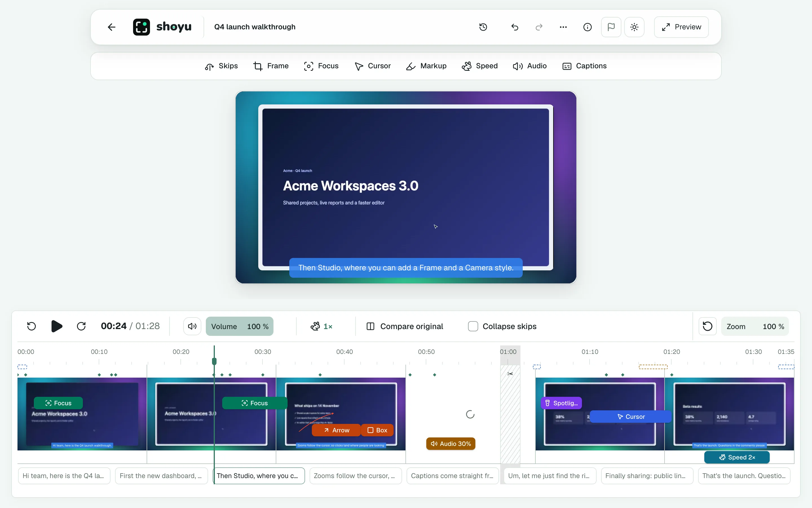Open the Skips tool tab
Screen dimensions: 812x508
[221, 66]
